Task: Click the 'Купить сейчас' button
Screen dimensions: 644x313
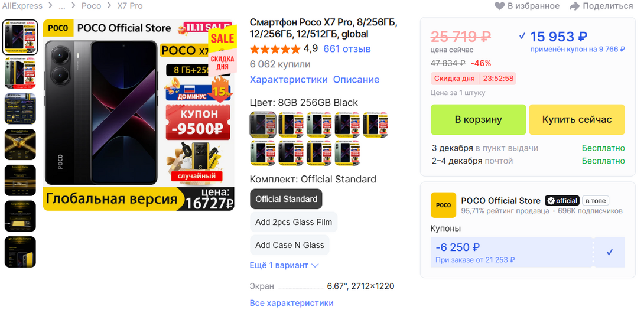Action: click(577, 119)
